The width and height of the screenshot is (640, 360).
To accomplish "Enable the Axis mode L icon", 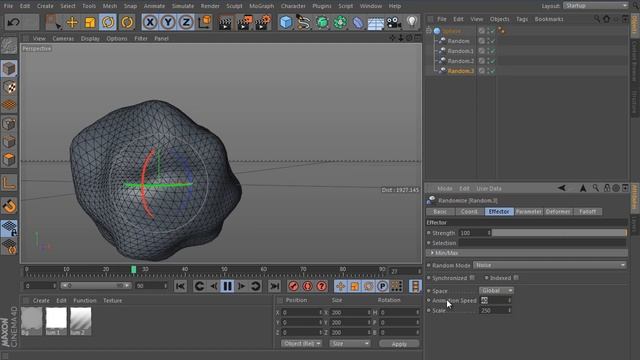I will click(x=9, y=183).
